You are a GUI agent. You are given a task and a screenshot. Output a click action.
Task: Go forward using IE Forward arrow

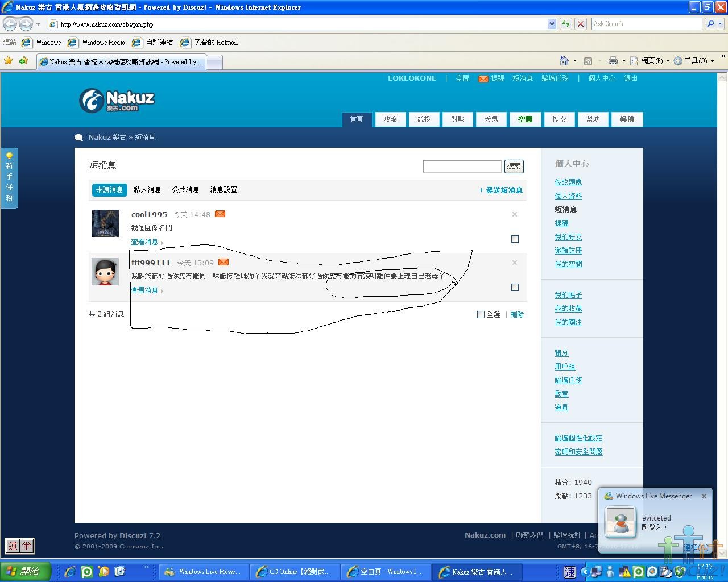(26, 24)
